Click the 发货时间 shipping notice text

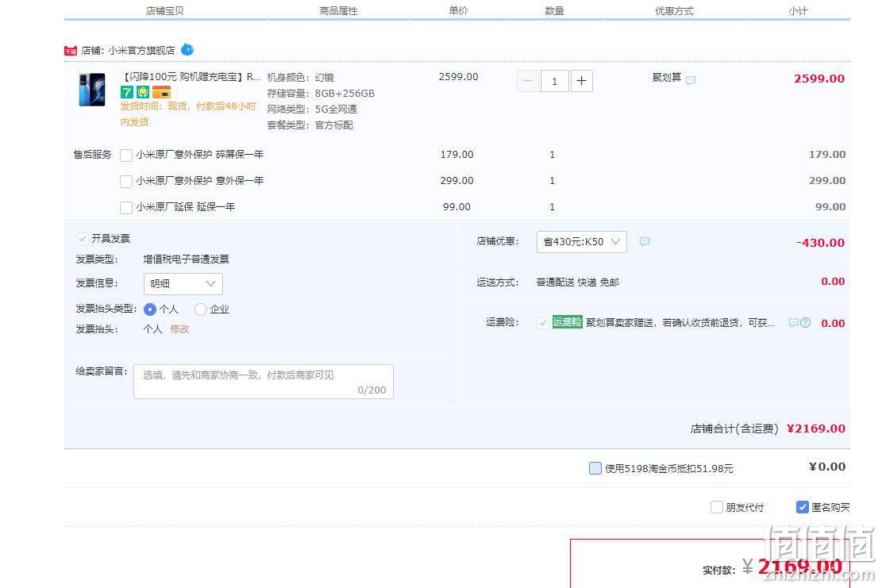coord(188,113)
